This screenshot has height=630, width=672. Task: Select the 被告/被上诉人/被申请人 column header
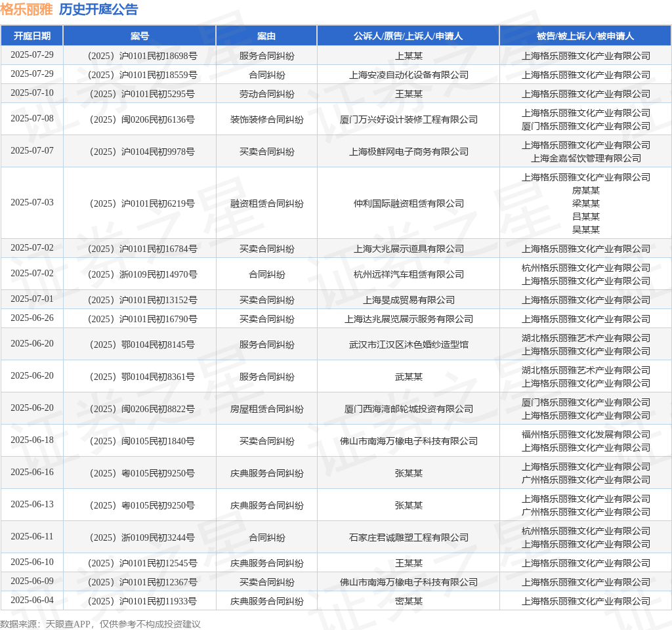[585, 36]
